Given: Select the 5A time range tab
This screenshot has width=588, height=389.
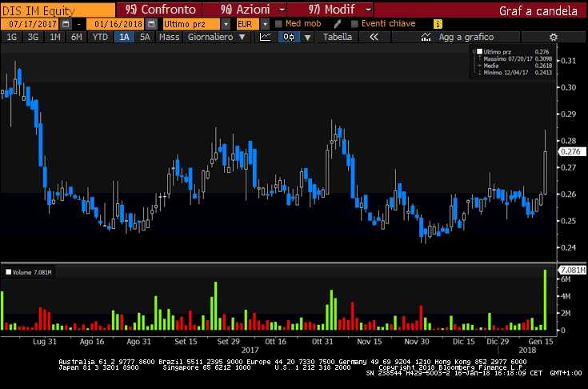Looking at the screenshot, I should [x=145, y=37].
